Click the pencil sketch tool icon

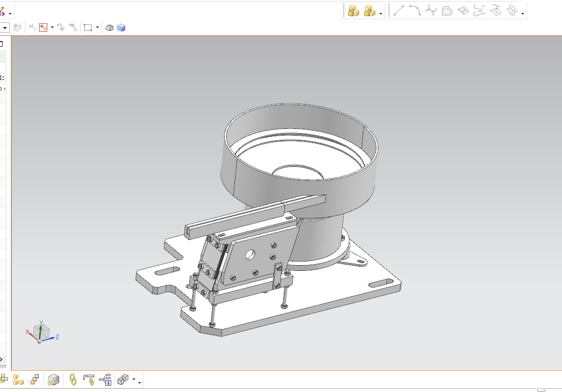click(x=2, y=12)
